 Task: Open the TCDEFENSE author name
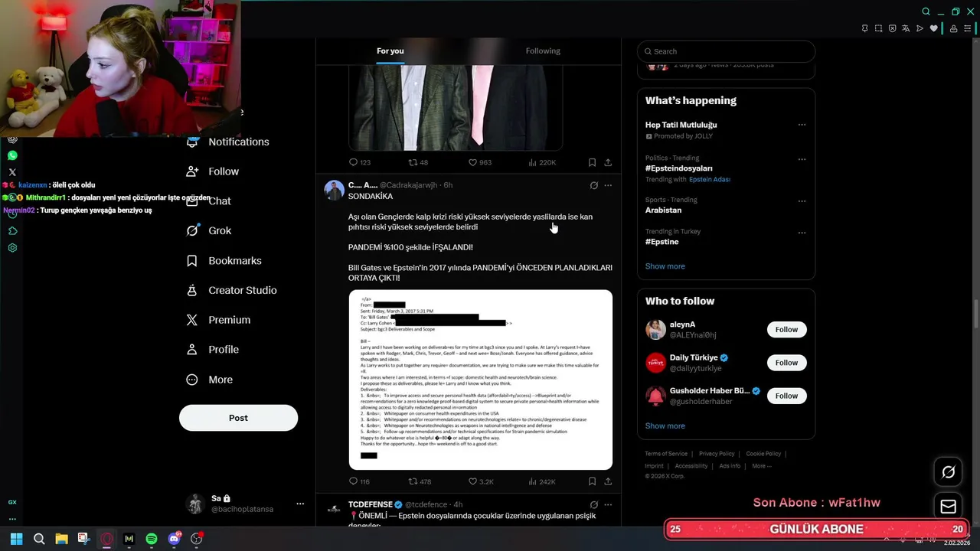(x=370, y=504)
